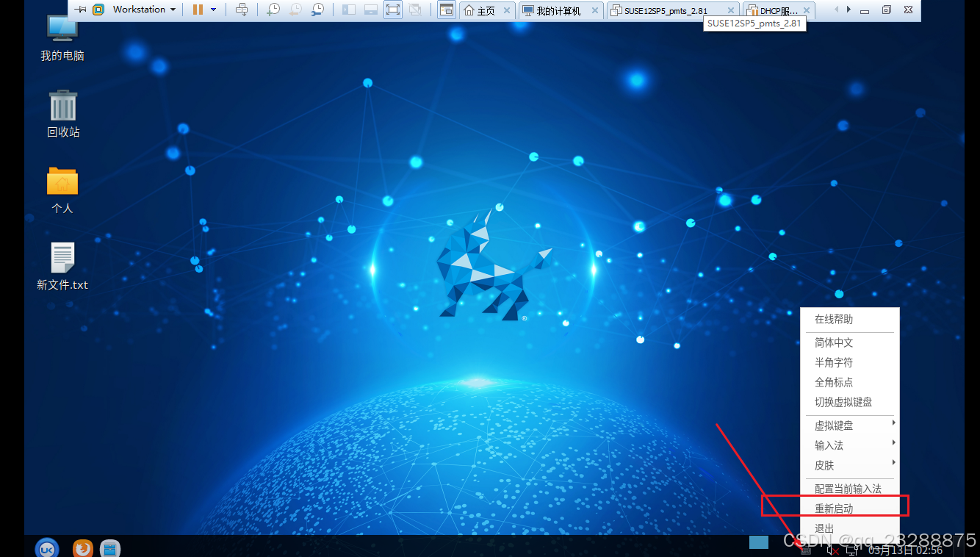This screenshot has height=557, width=980.
Task: Open the UK start menu button
Action: pos(47,548)
